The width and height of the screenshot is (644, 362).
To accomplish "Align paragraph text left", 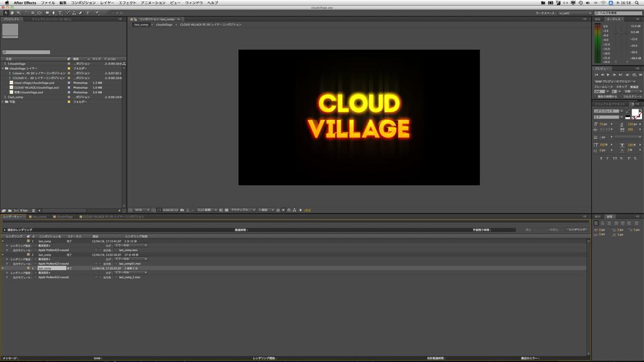I will click(x=596, y=223).
